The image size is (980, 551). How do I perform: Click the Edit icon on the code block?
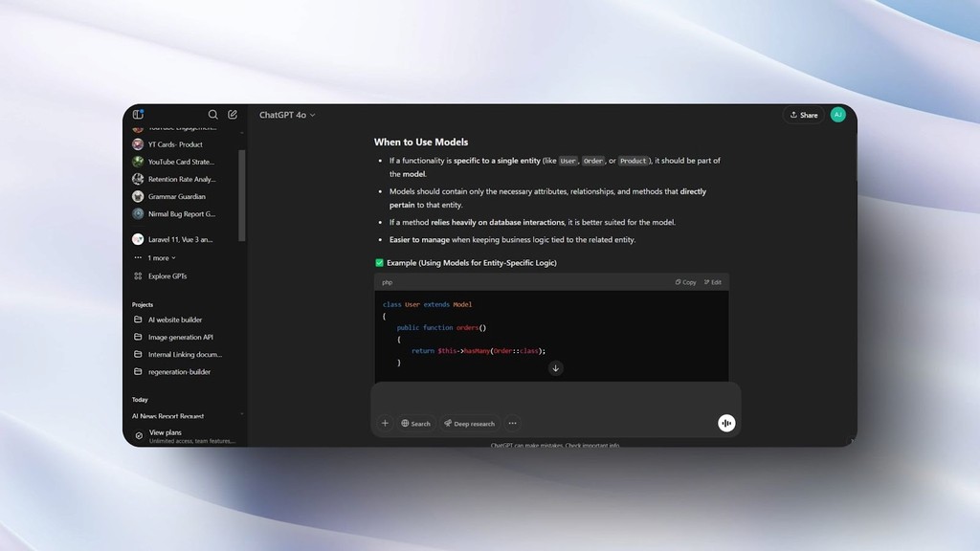coord(712,281)
